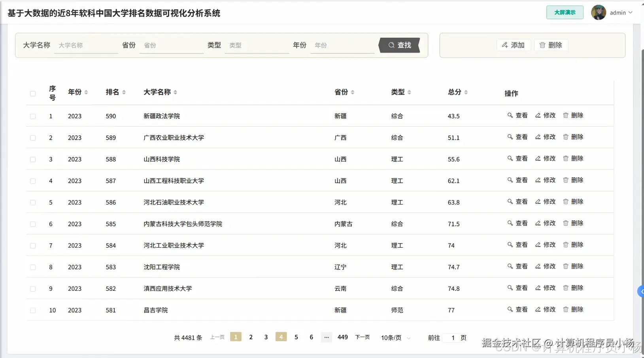Click the admin avatar picture
This screenshot has height=358, width=644.
[x=598, y=12]
